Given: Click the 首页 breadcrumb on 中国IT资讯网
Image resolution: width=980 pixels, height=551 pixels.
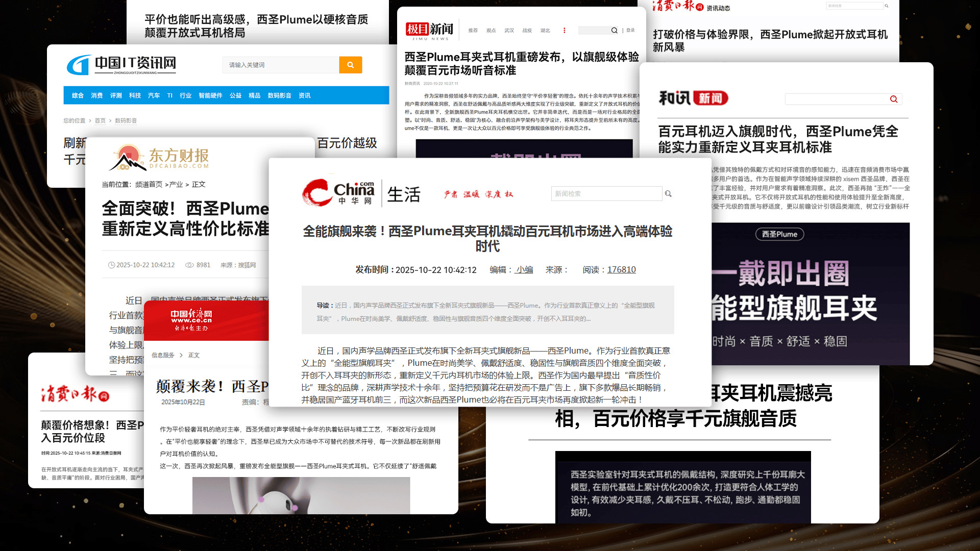Looking at the screenshot, I should tap(100, 121).
